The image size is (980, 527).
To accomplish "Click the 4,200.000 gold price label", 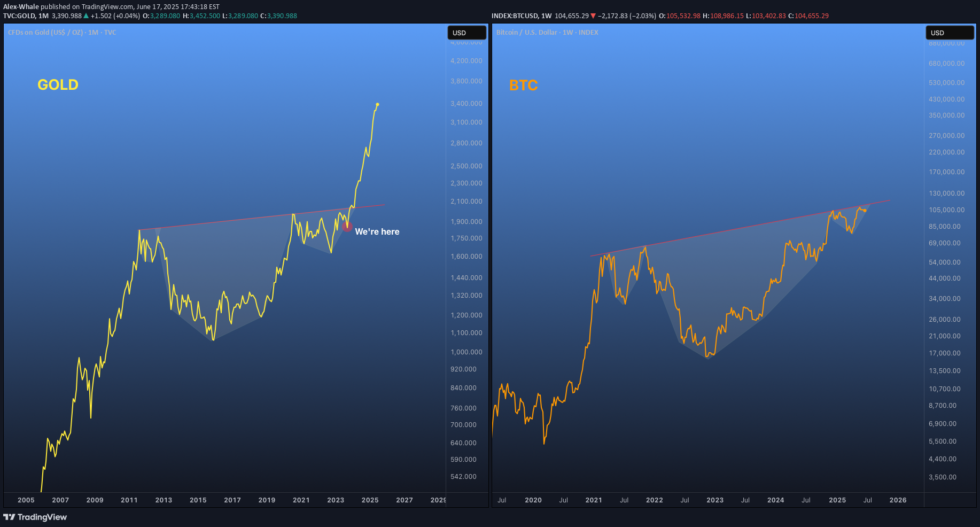I will point(466,61).
